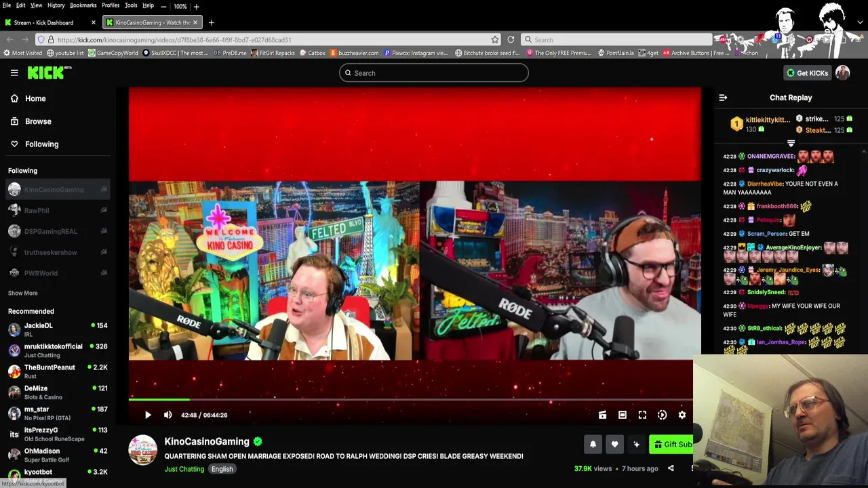Open Browse in the sidebar
868x488 pixels.
(x=57, y=121)
